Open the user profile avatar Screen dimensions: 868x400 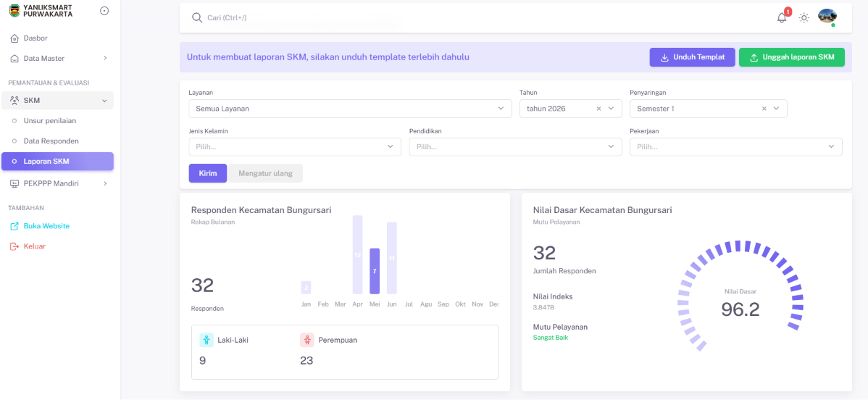point(827,17)
